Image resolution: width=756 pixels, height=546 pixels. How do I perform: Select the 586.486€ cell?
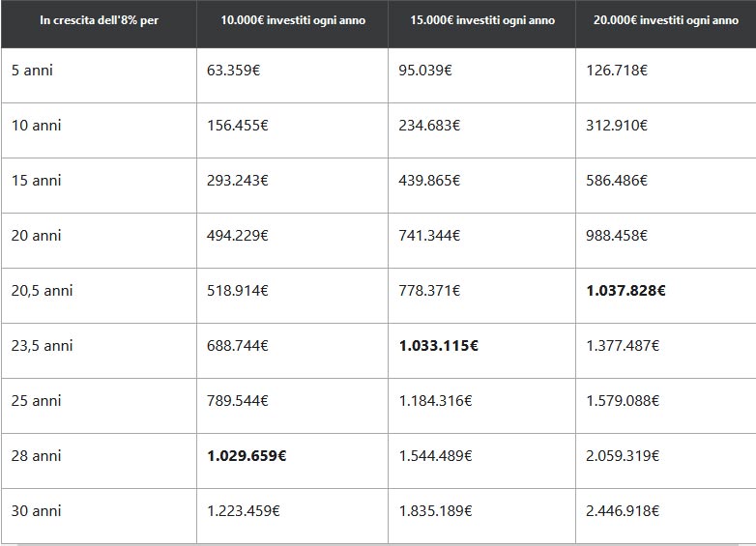point(617,180)
